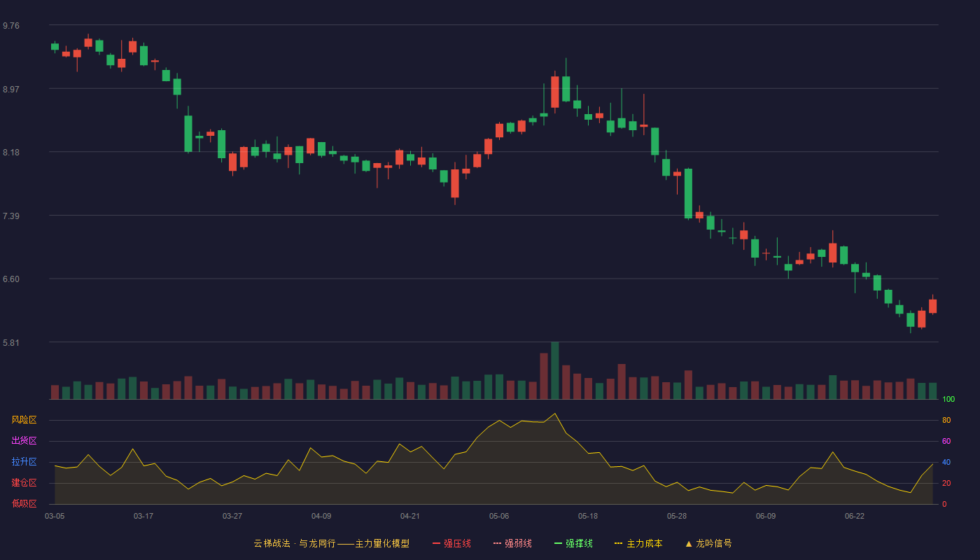The image size is (980, 560).
Task: Click the 06-22 date label
Action: click(855, 516)
